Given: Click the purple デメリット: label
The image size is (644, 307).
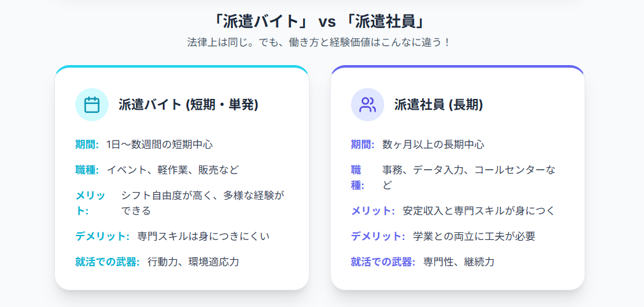Looking at the screenshot, I should pyautogui.click(x=378, y=236).
